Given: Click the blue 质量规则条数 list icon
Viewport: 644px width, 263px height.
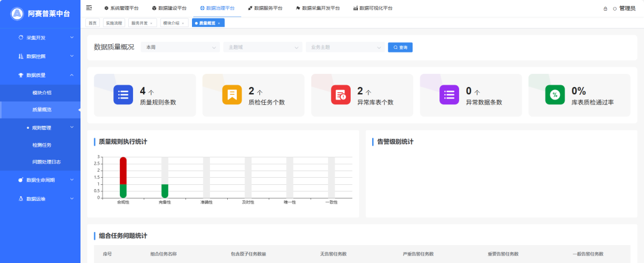Looking at the screenshot, I should pyautogui.click(x=123, y=95).
